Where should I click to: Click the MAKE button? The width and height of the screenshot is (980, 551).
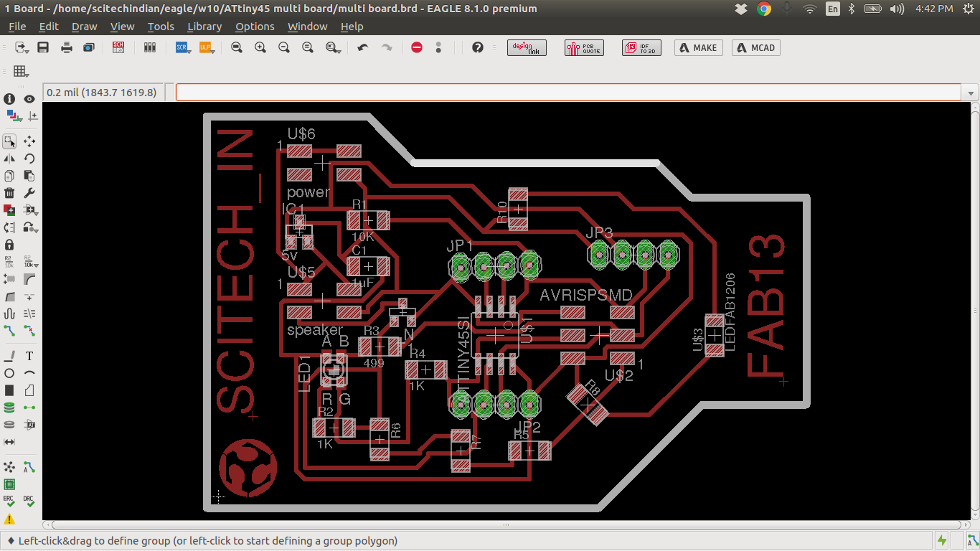(x=698, y=48)
